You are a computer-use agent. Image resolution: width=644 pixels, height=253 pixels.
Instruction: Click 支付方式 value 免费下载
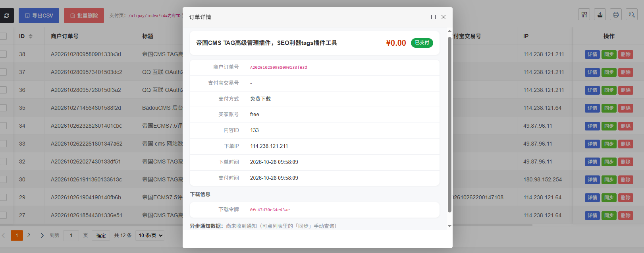pyautogui.click(x=260, y=99)
